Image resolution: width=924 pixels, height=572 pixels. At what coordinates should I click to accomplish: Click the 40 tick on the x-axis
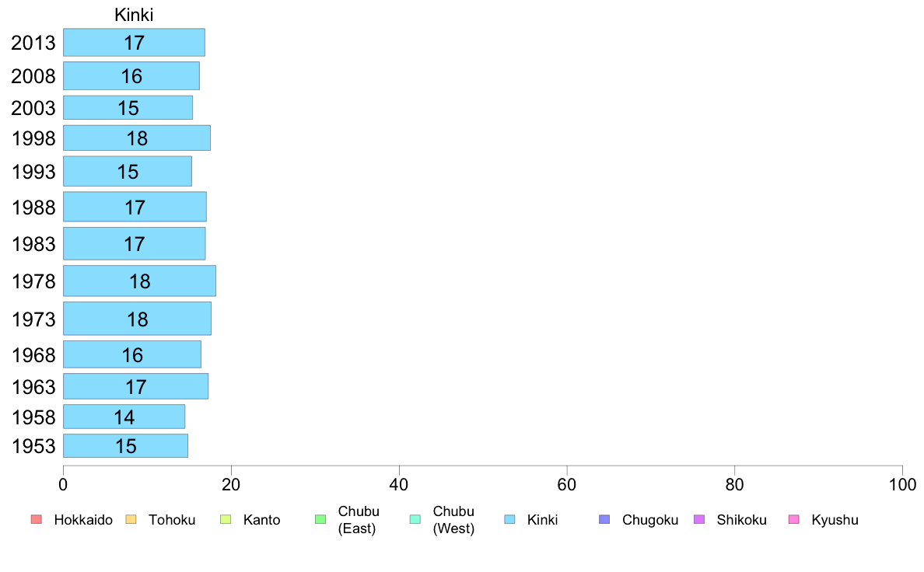(399, 485)
